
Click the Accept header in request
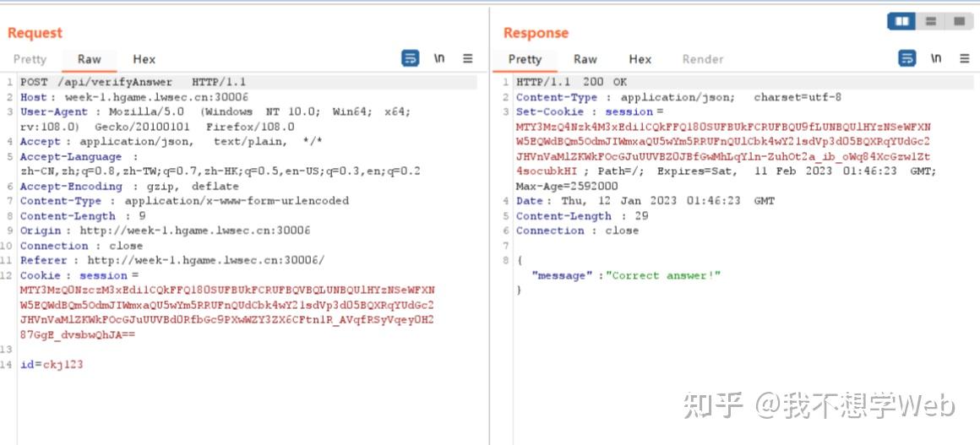171,142
